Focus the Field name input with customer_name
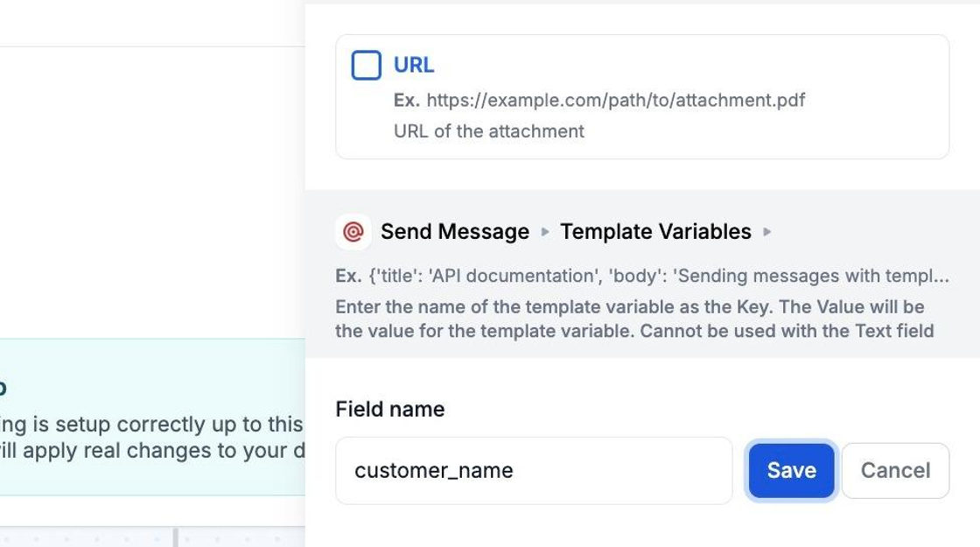The image size is (980, 547). tap(533, 471)
